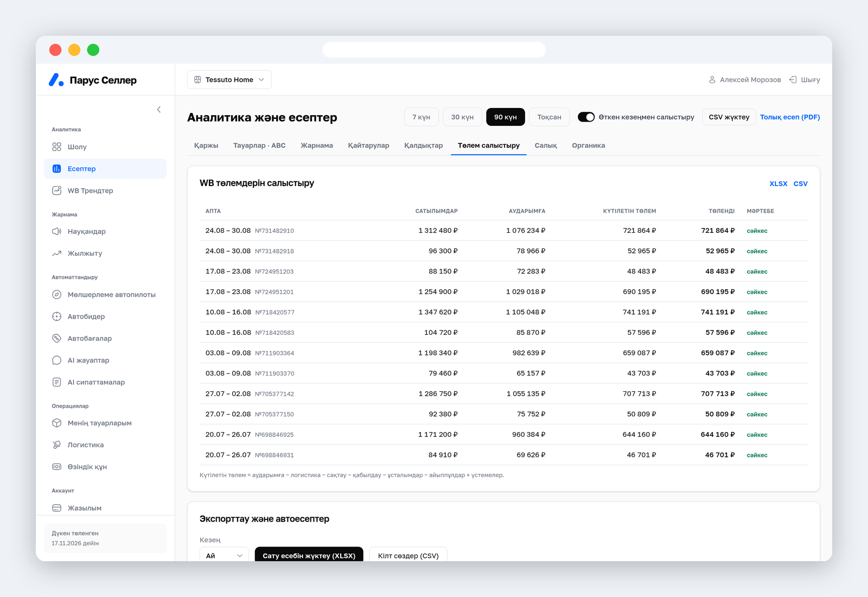Switch to the Төлем салыстыру tab
Viewport: 868px width, 597px height.
[489, 145]
